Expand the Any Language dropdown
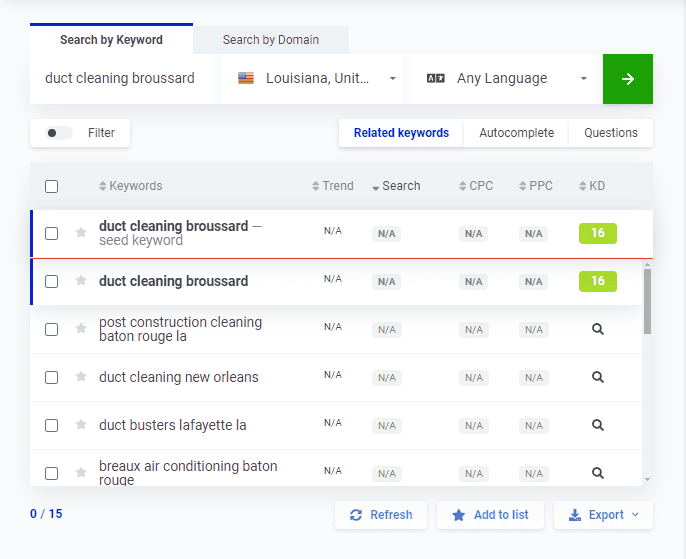The image size is (686, 559). click(507, 79)
